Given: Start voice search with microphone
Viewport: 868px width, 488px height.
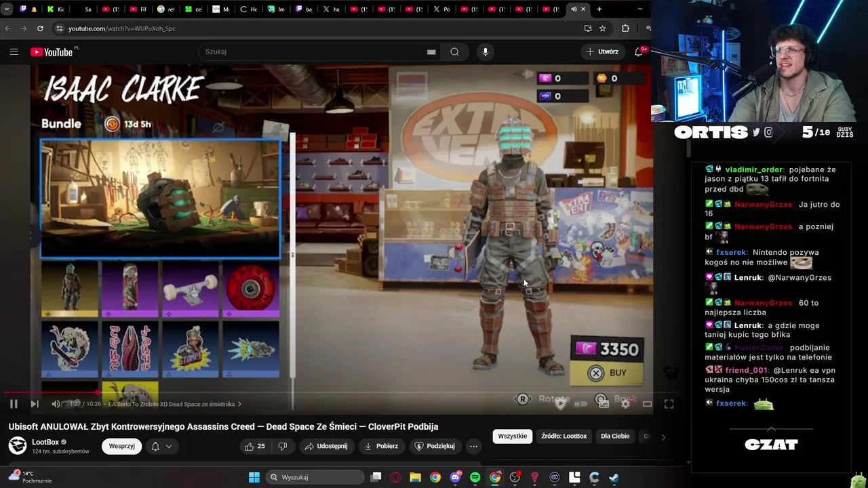Looking at the screenshot, I should click(x=485, y=52).
